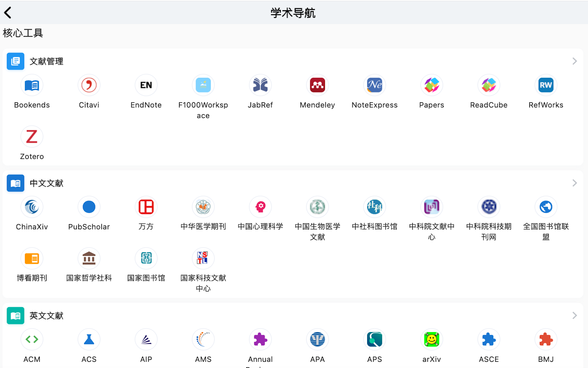Screen dimensions: 588x368
Task: Open the 中社科图书馆 icon
Action: point(374,207)
